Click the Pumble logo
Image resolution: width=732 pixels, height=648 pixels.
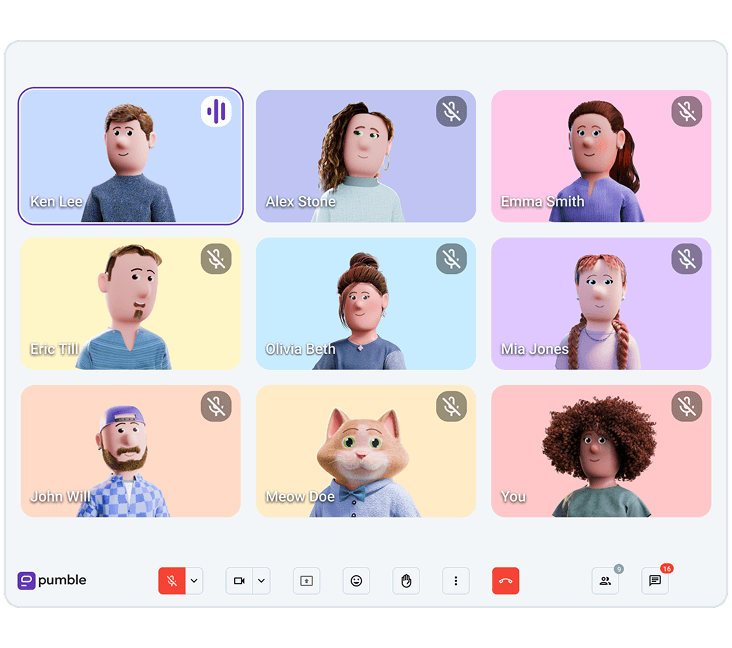[x=52, y=580]
